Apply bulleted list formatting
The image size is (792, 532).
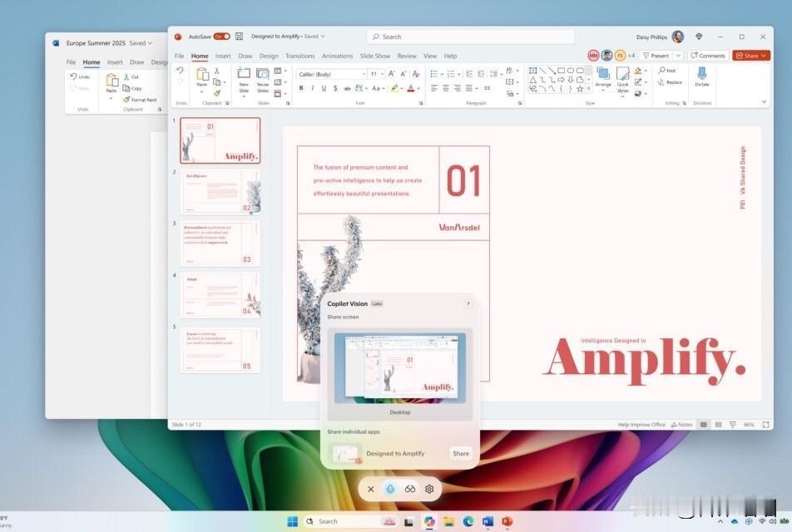click(434, 74)
